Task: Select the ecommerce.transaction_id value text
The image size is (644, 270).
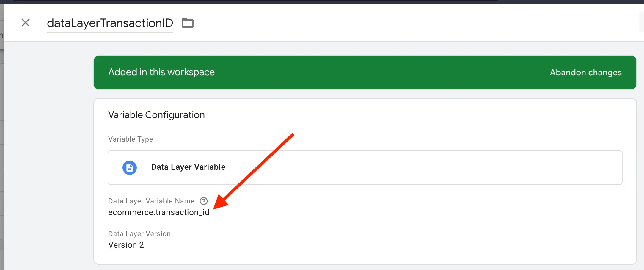Action: click(159, 212)
